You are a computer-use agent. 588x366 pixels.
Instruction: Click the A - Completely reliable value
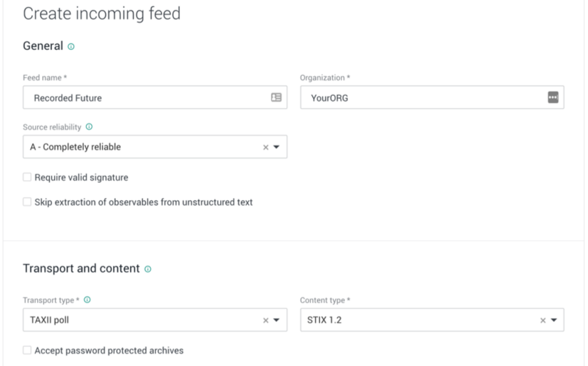76,147
